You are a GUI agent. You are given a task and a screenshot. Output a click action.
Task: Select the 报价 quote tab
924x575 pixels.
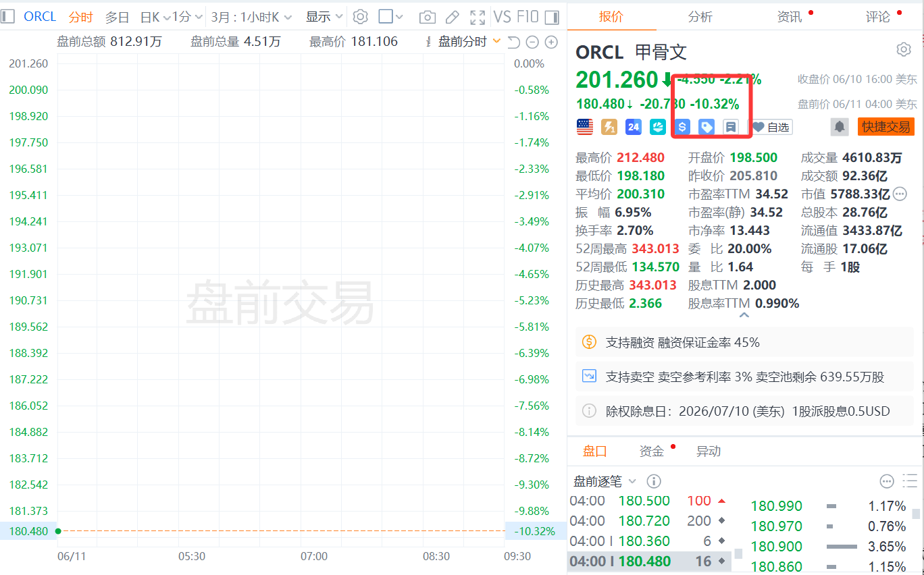tap(611, 16)
